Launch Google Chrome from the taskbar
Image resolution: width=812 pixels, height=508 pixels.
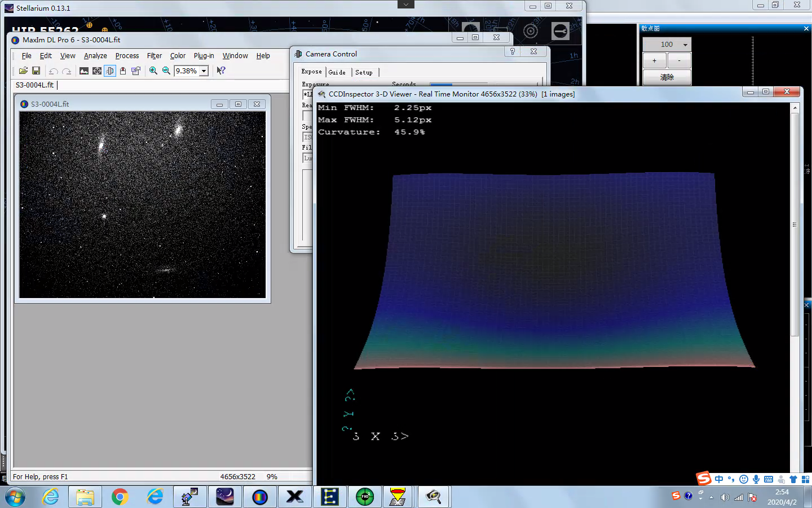click(120, 497)
